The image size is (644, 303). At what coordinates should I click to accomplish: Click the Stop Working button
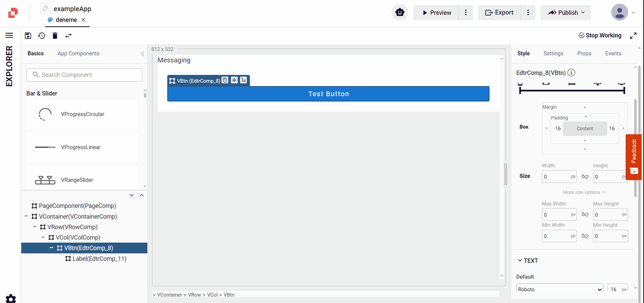[x=600, y=35]
